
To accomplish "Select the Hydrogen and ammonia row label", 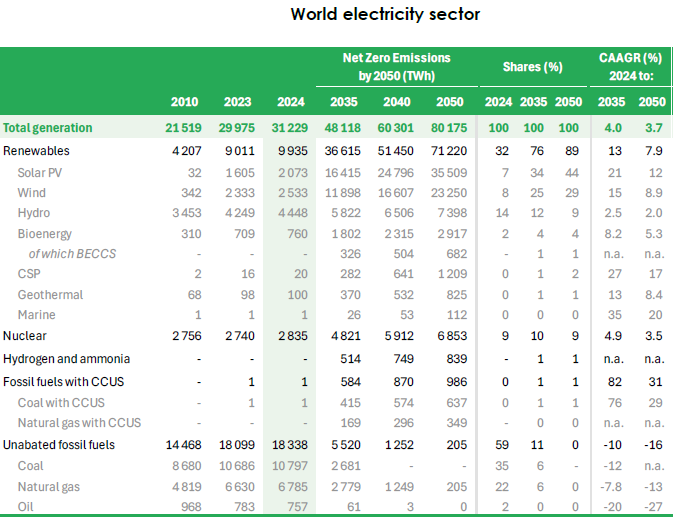I will point(67,359).
